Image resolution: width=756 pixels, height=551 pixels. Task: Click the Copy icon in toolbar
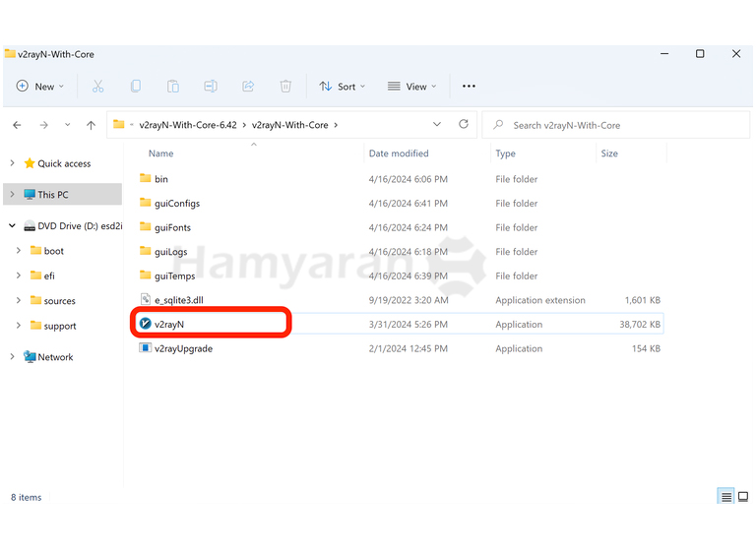(135, 87)
